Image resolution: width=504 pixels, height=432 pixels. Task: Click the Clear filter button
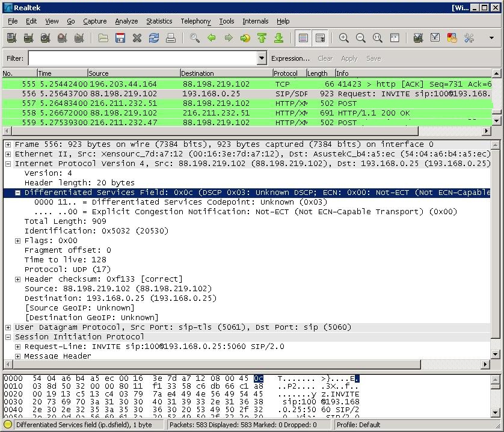coord(325,58)
